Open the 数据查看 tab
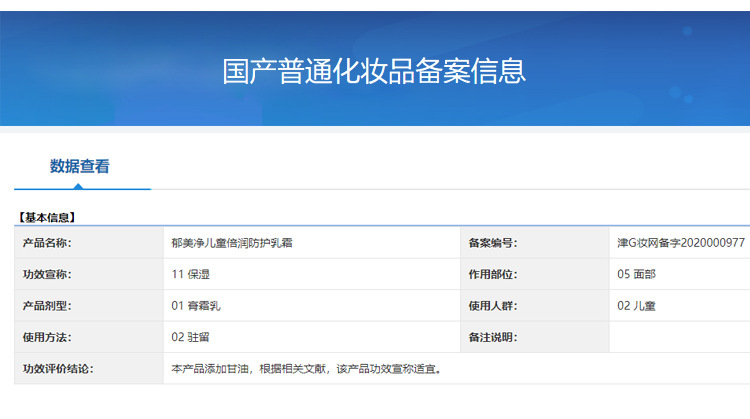This screenshot has height=419, width=750. [x=80, y=166]
